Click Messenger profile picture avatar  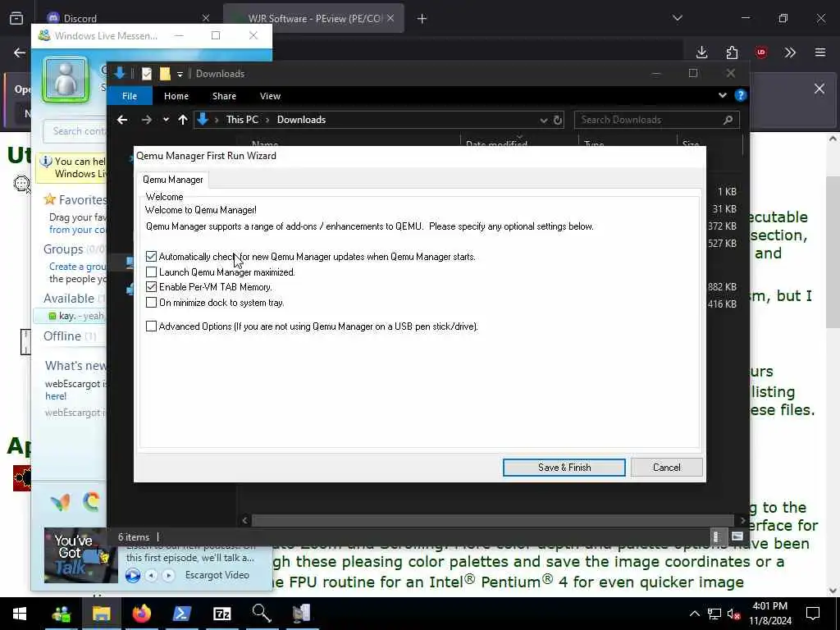pos(65,80)
